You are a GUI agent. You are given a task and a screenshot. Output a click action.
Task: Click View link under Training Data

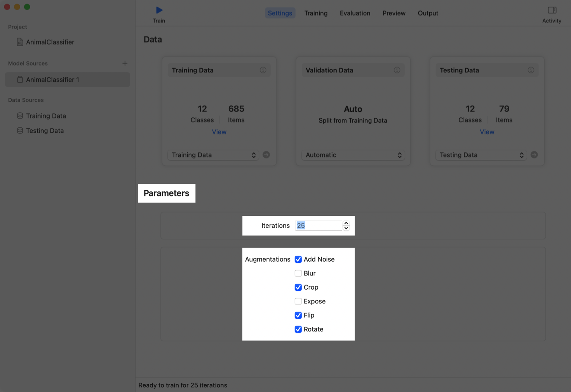click(x=219, y=132)
